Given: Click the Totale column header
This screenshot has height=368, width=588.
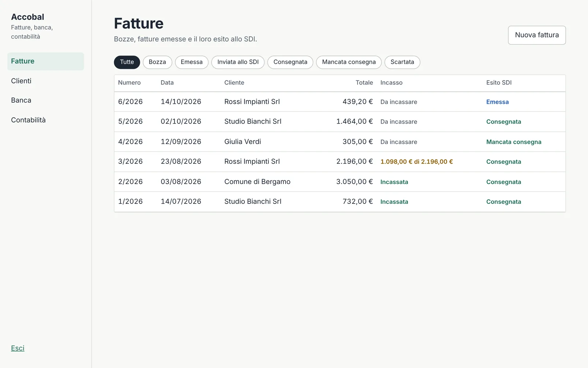Looking at the screenshot, I should pos(364,83).
